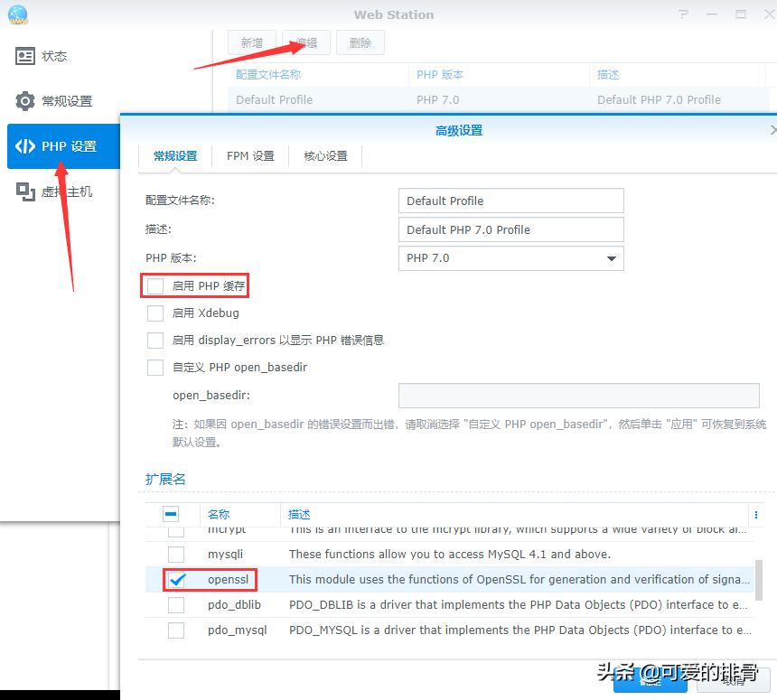The width and height of the screenshot is (777, 700).
Task: Click the three-dot options icon above extension list
Action: (x=756, y=513)
